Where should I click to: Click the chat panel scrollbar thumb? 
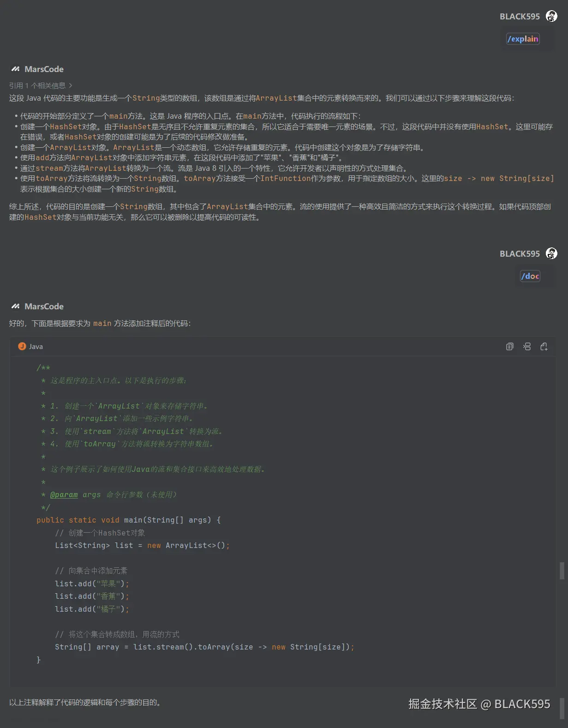tap(562, 571)
